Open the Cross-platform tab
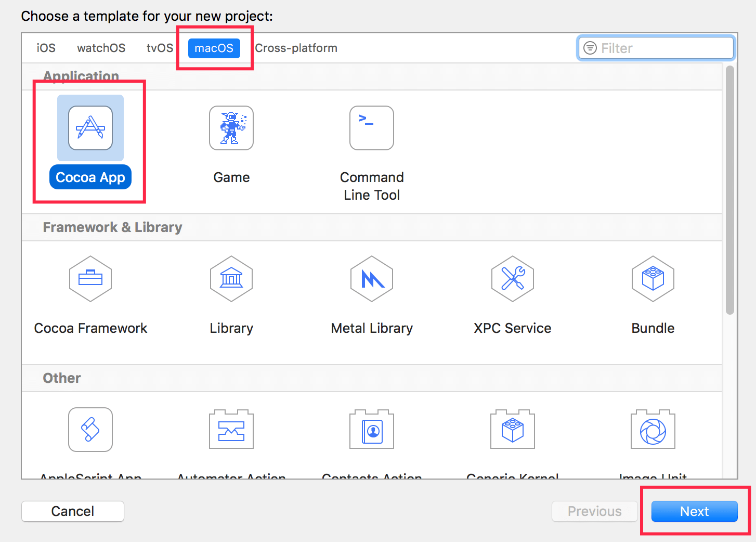 (296, 48)
